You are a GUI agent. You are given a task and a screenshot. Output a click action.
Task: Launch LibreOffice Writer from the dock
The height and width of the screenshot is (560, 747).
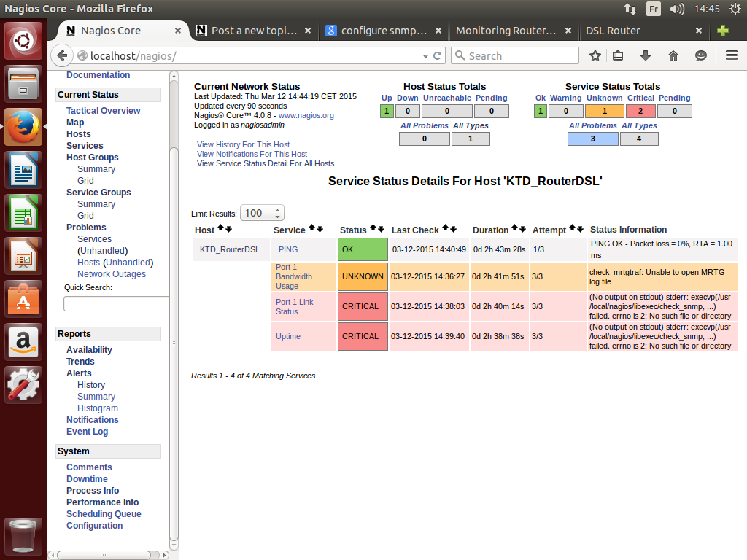tap(24, 173)
